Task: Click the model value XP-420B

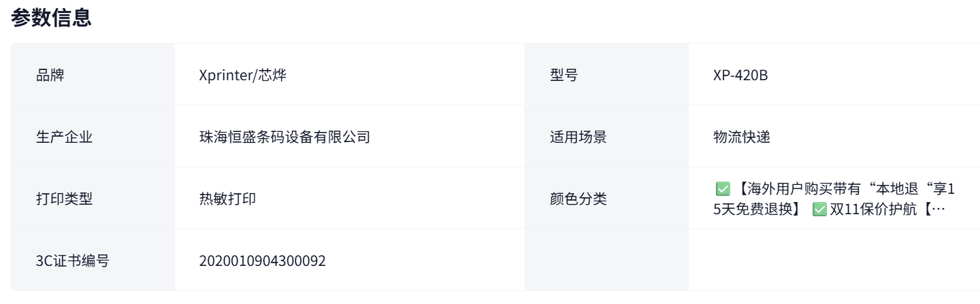Action: [740, 75]
